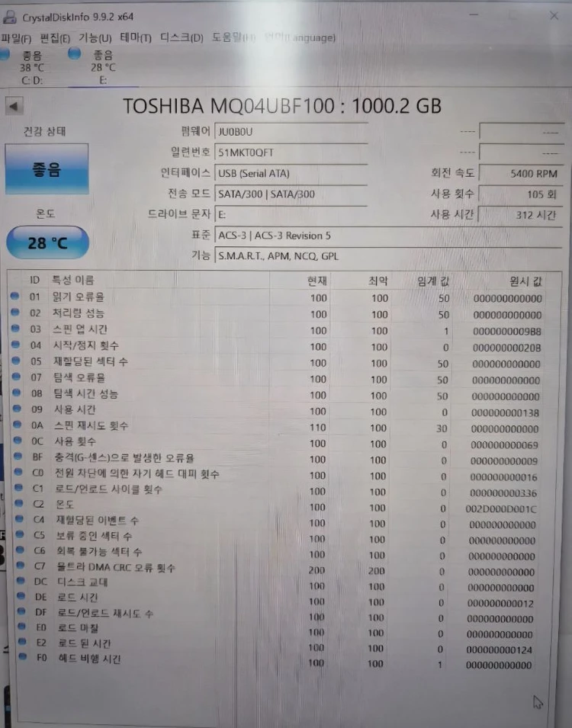572x728 pixels.
Task: Click raw value 000000000124 in row E2
Action: 500,650
